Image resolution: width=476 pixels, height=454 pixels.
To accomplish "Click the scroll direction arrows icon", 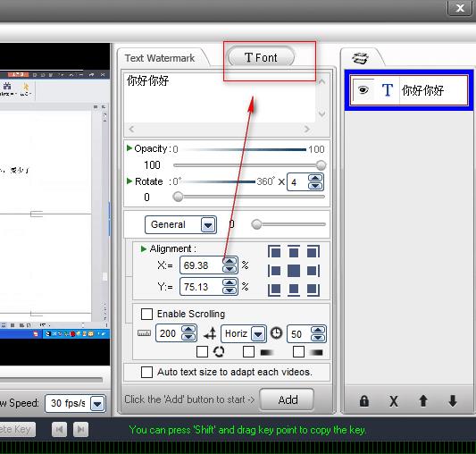I will point(210,333).
